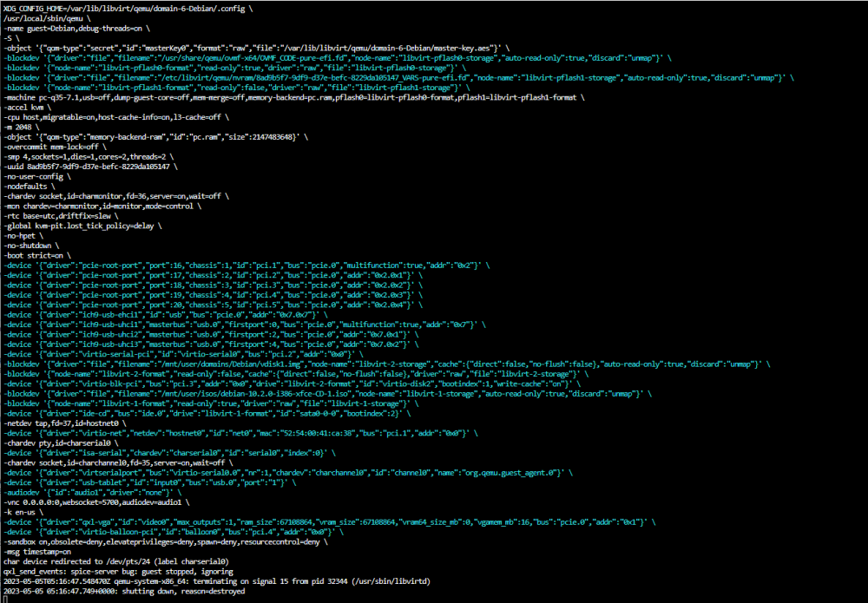Select the masterKey0 secret object line
This screenshot has height=603, width=868.
(x=256, y=48)
